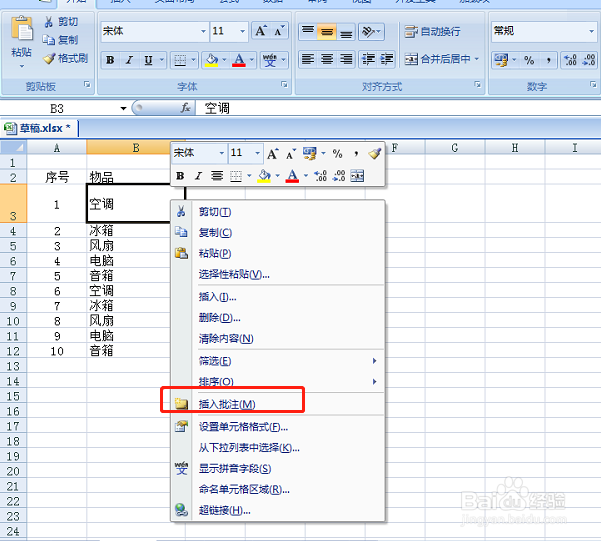
Task: Toggle 自动换行 wrap text button
Action: click(432, 31)
